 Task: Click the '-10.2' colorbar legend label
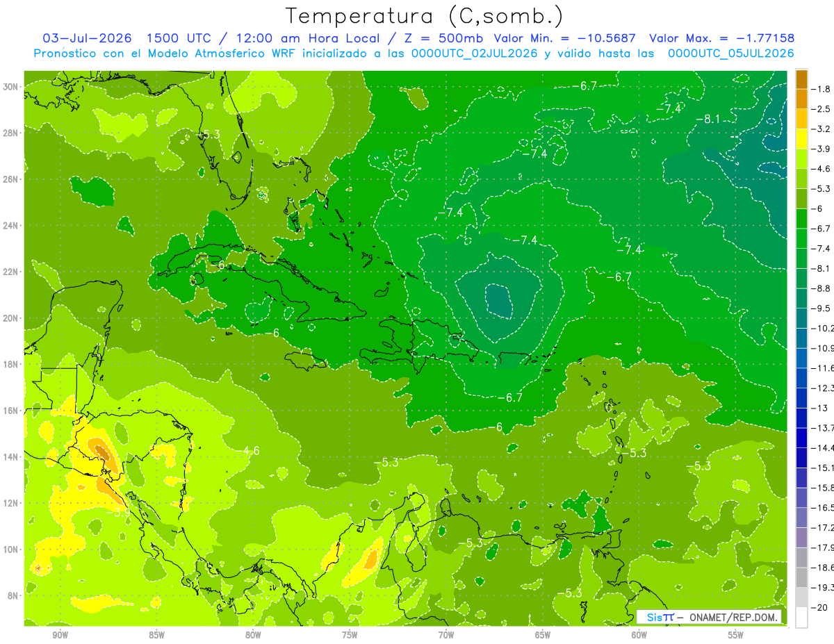pyautogui.click(x=823, y=328)
